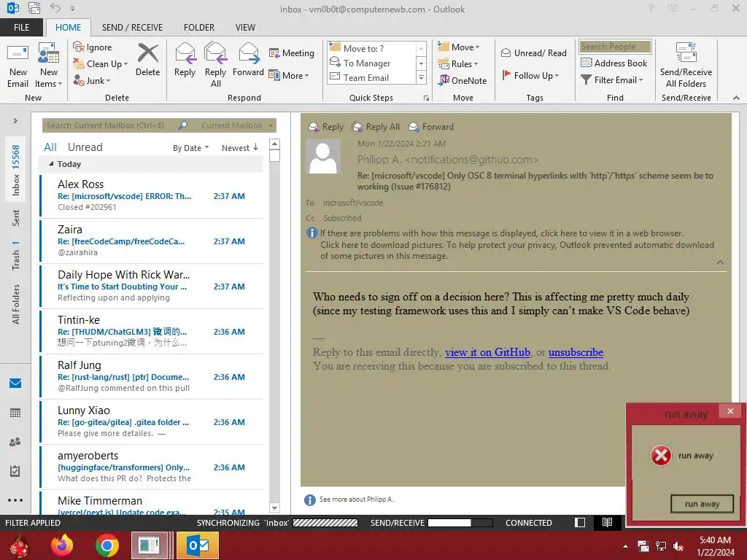Screen dimensions: 747x560
Task: Click Send/Receive All Folders
Action: point(686,65)
